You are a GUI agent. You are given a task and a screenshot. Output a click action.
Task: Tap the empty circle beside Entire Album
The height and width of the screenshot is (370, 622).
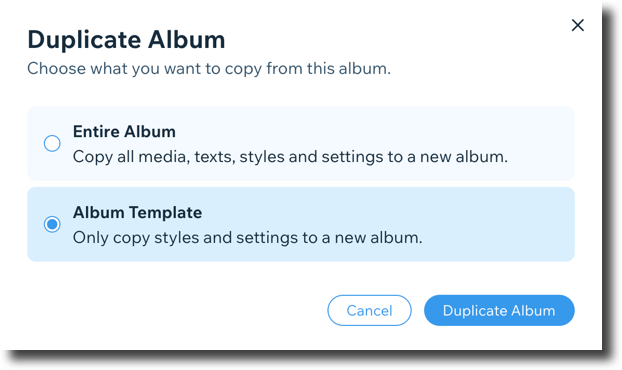(x=52, y=143)
